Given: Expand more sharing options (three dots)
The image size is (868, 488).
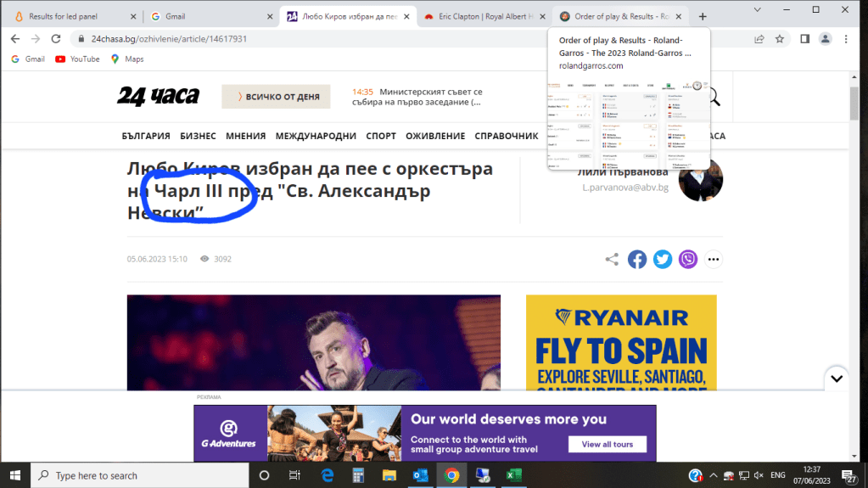Looking at the screenshot, I should click(714, 260).
